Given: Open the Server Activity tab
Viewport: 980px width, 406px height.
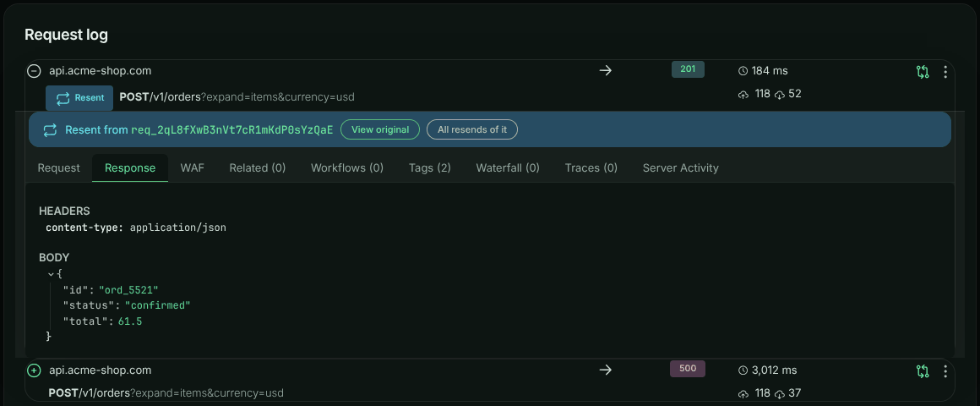Looking at the screenshot, I should 681,167.
